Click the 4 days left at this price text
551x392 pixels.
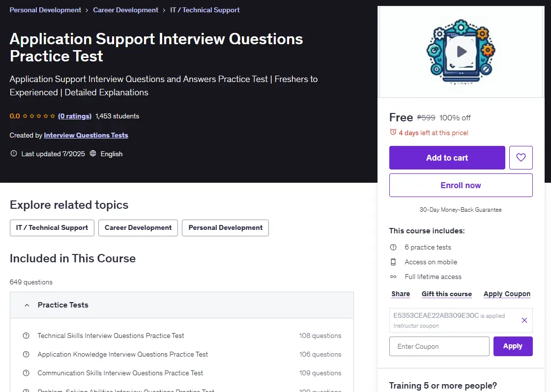tap(434, 133)
